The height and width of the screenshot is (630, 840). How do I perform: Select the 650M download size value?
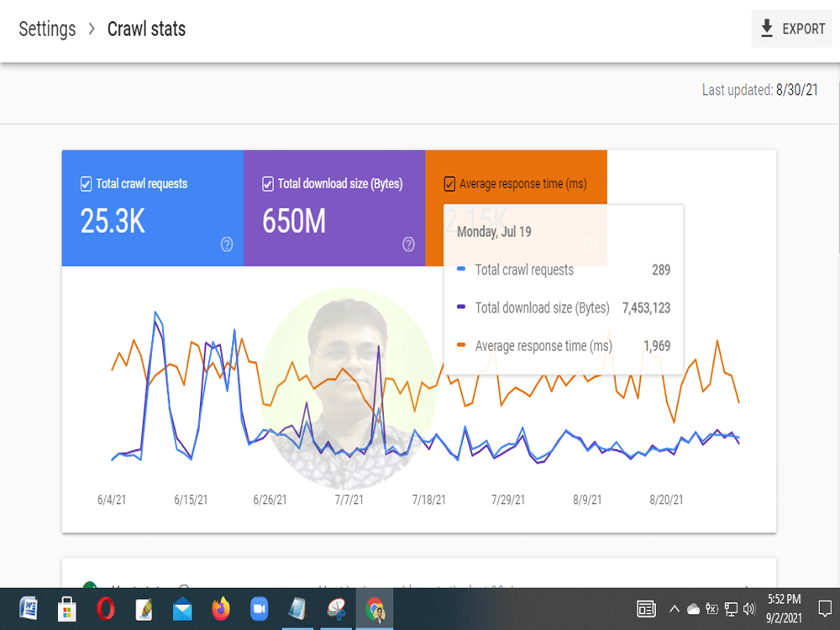[294, 221]
